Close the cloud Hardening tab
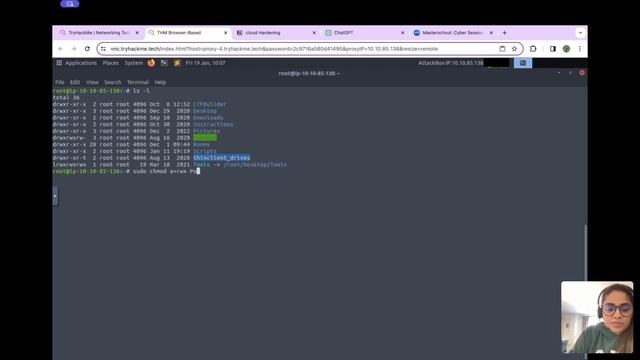 click(314, 33)
